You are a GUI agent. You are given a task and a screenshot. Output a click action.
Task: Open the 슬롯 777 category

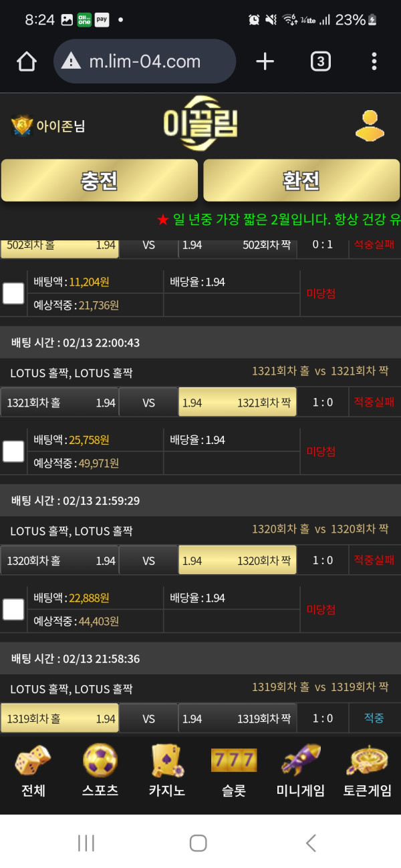[234, 771]
